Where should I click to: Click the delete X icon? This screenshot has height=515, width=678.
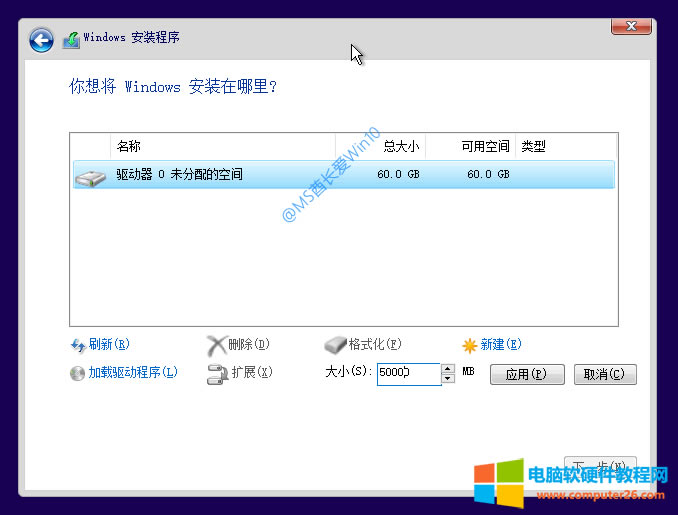[x=217, y=345]
